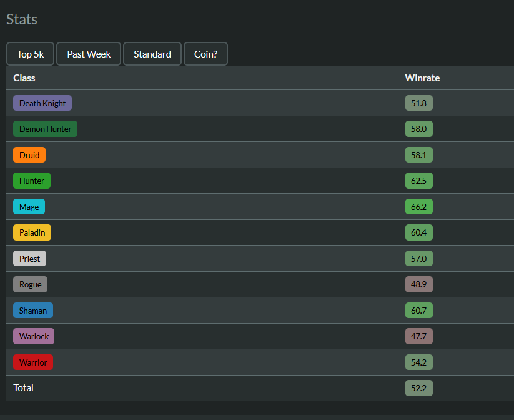Click the Total winrate value 52.2
This screenshot has height=420, width=514.
[x=418, y=388]
